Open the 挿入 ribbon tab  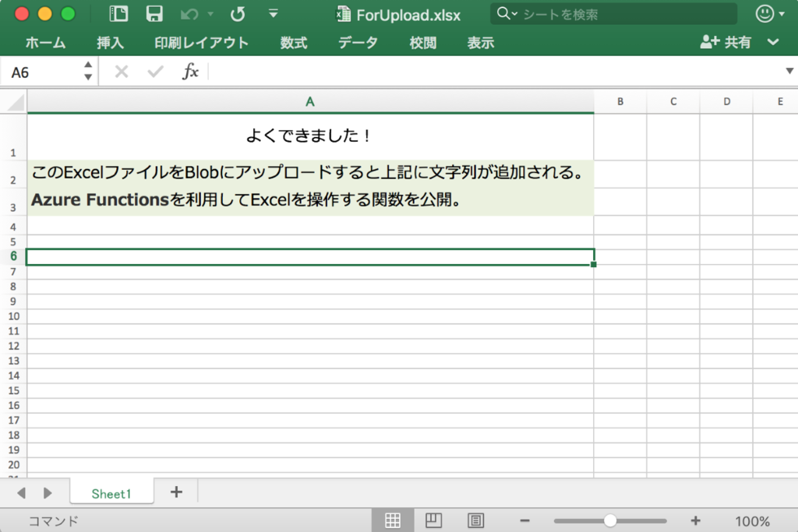pyautogui.click(x=110, y=42)
